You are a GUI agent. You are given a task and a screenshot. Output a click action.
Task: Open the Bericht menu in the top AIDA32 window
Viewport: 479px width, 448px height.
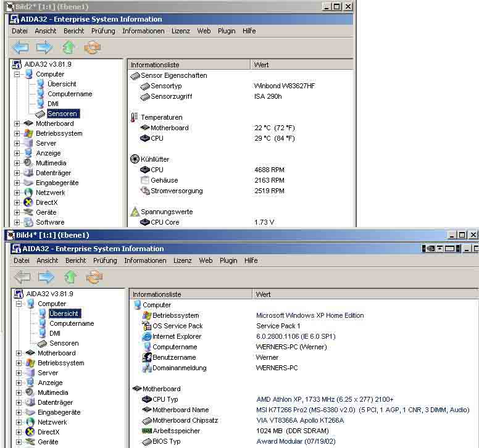pyautogui.click(x=73, y=31)
